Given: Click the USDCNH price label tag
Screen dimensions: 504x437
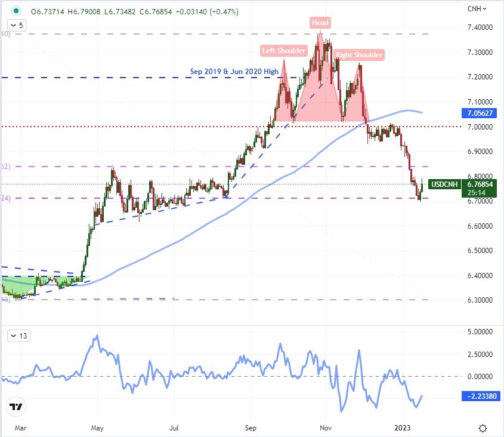Looking at the screenshot, I should [x=444, y=184].
